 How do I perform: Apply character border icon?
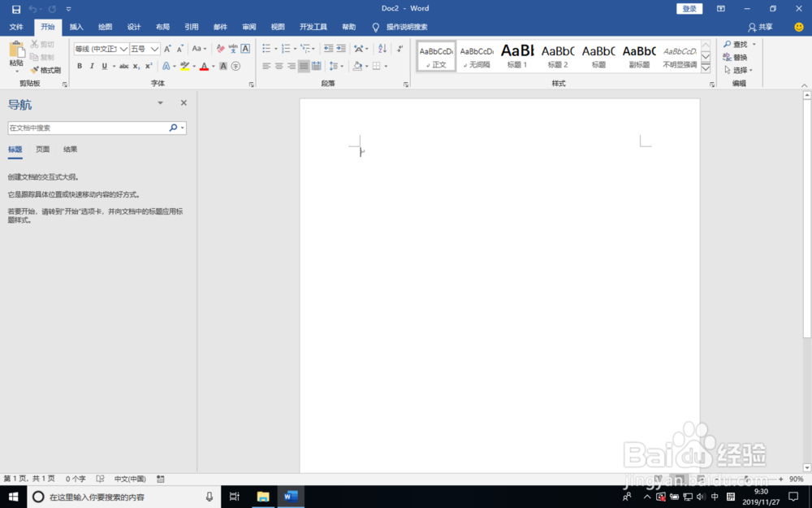tap(245, 49)
